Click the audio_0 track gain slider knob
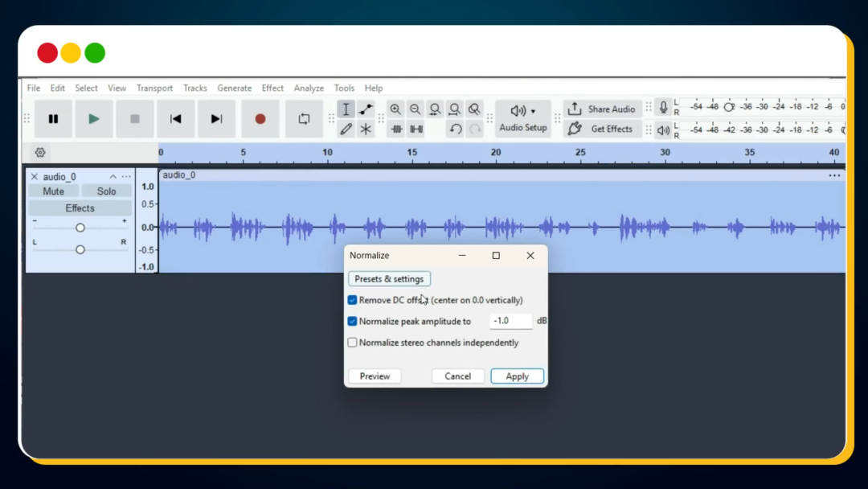Screen dimensions: 868x489 point(80,228)
